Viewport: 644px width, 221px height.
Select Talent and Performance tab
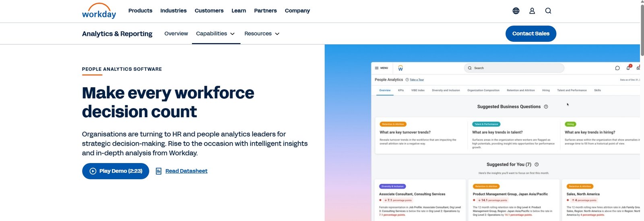tap(572, 91)
